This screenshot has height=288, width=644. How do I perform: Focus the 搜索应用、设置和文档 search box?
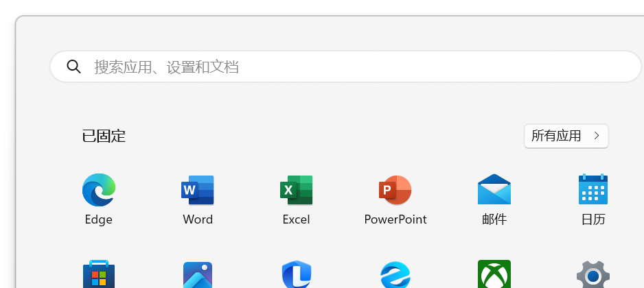(345, 67)
